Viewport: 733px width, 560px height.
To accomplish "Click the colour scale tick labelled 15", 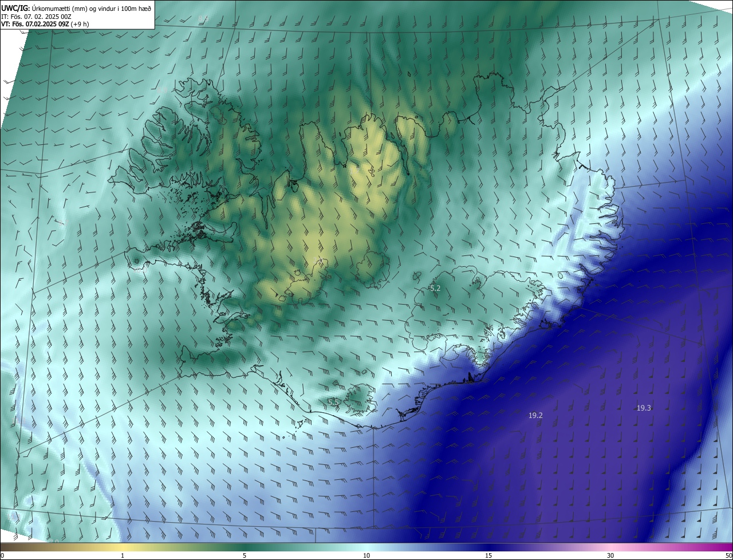I will click(488, 555).
